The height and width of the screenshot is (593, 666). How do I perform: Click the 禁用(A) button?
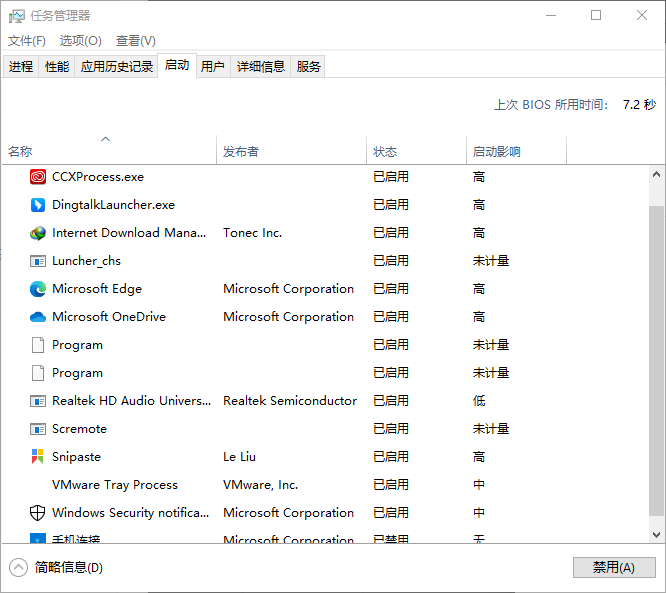click(x=614, y=567)
